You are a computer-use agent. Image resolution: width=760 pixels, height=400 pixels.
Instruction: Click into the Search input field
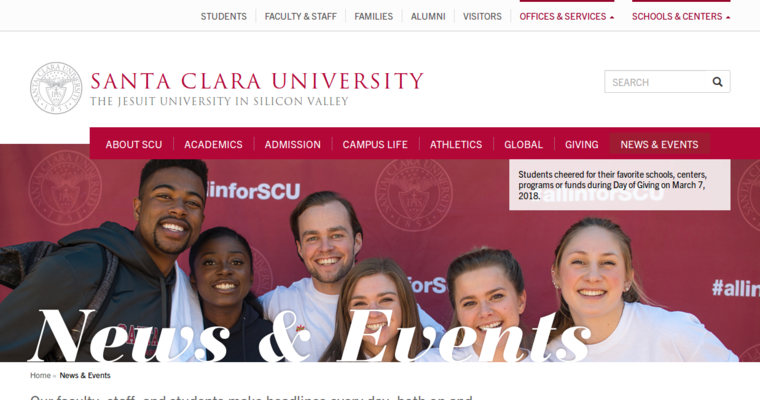point(657,82)
